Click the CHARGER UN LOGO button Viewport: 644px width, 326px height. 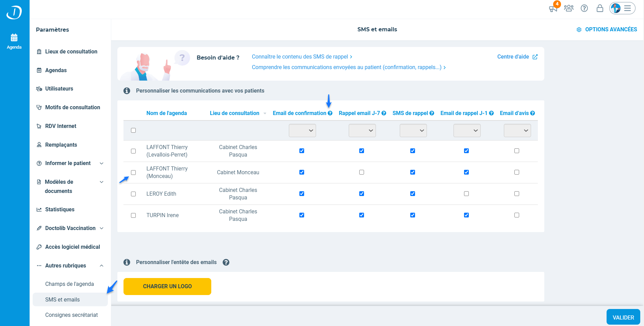(167, 286)
